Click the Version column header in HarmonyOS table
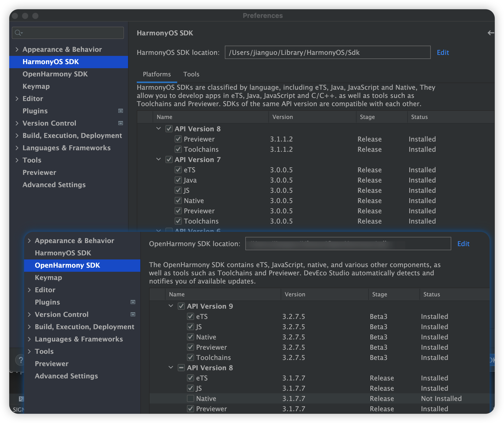This screenshot has width=504, height=423. coord(312,117)
